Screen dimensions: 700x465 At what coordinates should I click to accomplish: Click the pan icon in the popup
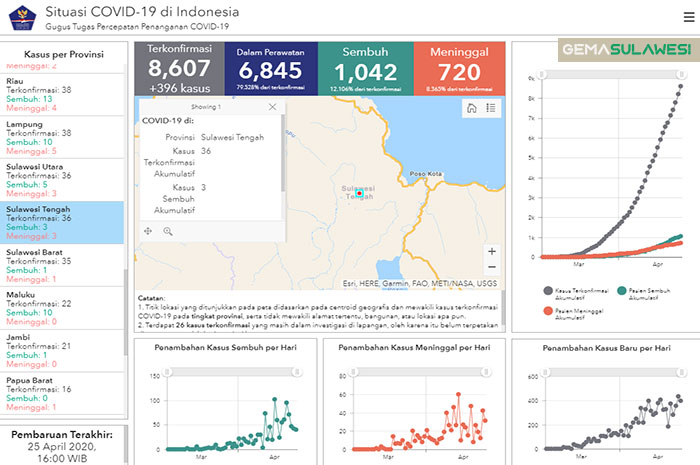148,231
